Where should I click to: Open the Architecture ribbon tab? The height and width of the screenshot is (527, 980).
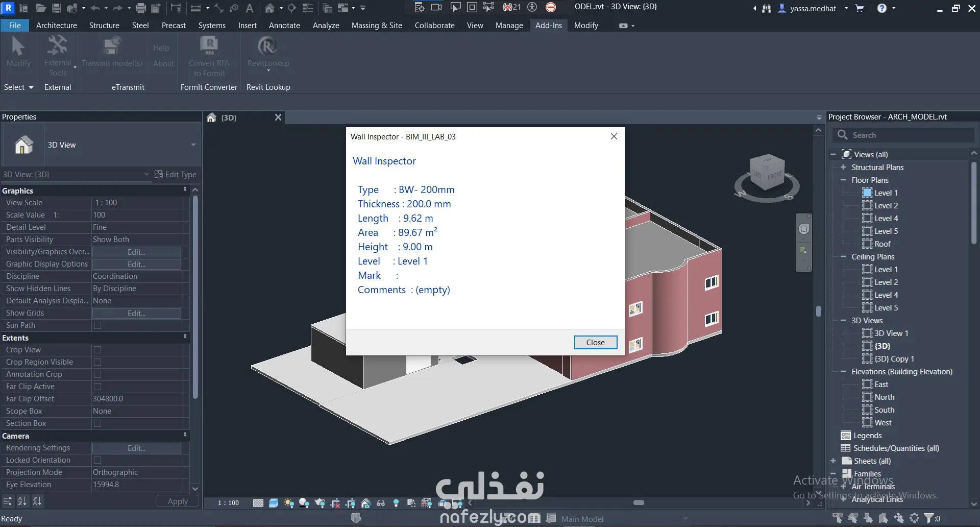[57, 25]
